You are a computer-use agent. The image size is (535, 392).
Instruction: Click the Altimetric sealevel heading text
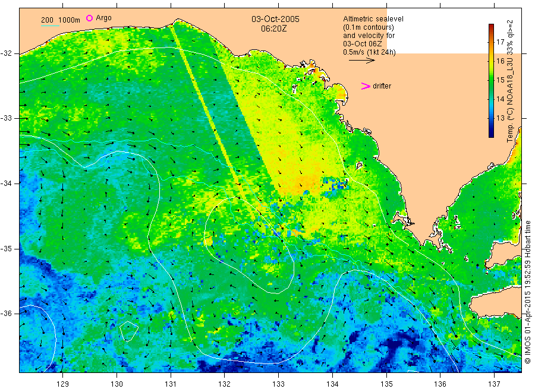(x=373, y=19)
